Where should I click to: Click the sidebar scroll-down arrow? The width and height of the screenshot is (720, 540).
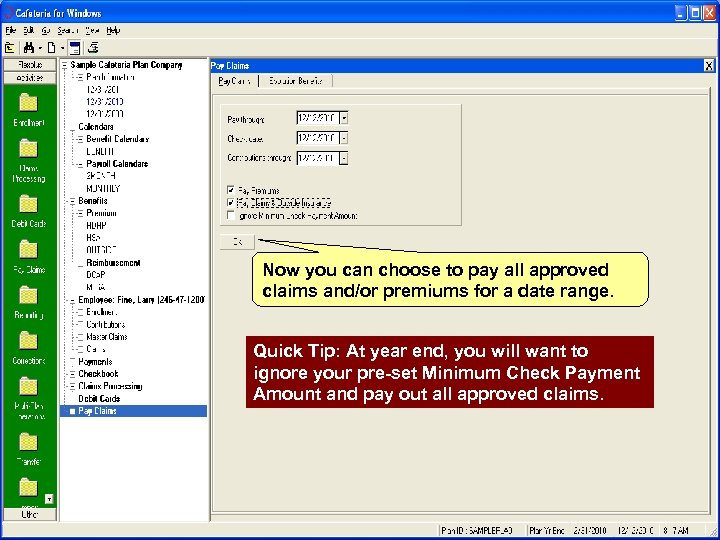49,499
